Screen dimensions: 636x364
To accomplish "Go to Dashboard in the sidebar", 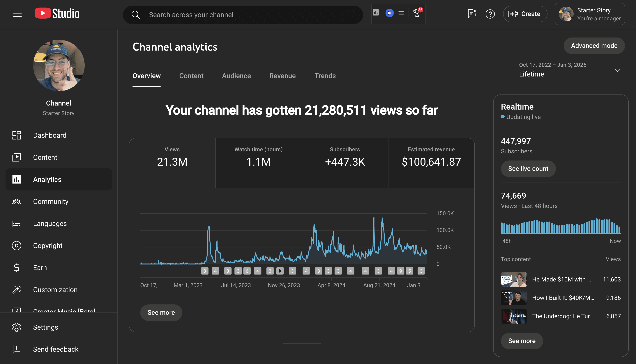I will (59, 135).
